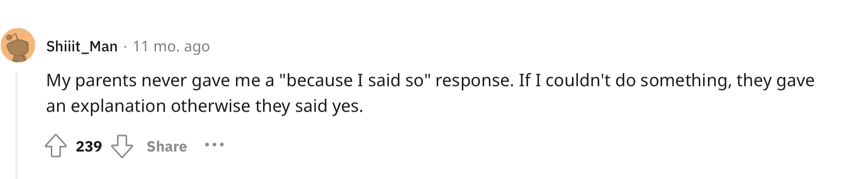Open the Shiiit_Man user profile link
The image size is (868, 179).
82,46
